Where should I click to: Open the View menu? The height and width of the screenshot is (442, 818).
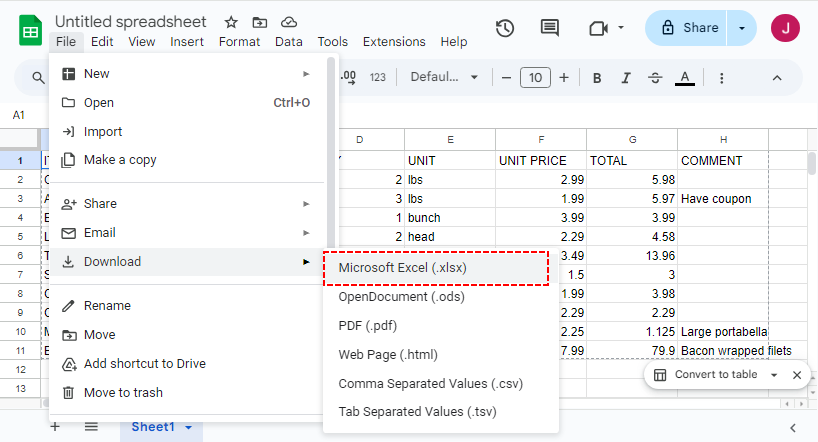tap(141, 42)
